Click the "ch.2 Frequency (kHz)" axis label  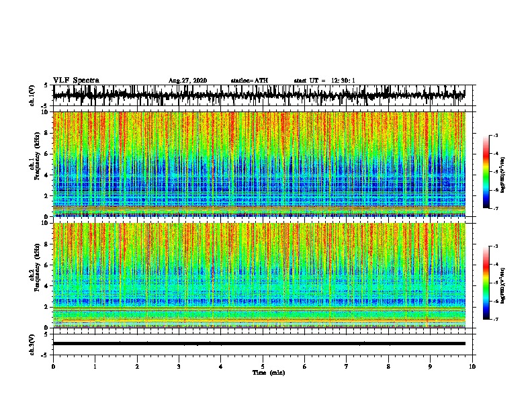(x=34, y=267)
